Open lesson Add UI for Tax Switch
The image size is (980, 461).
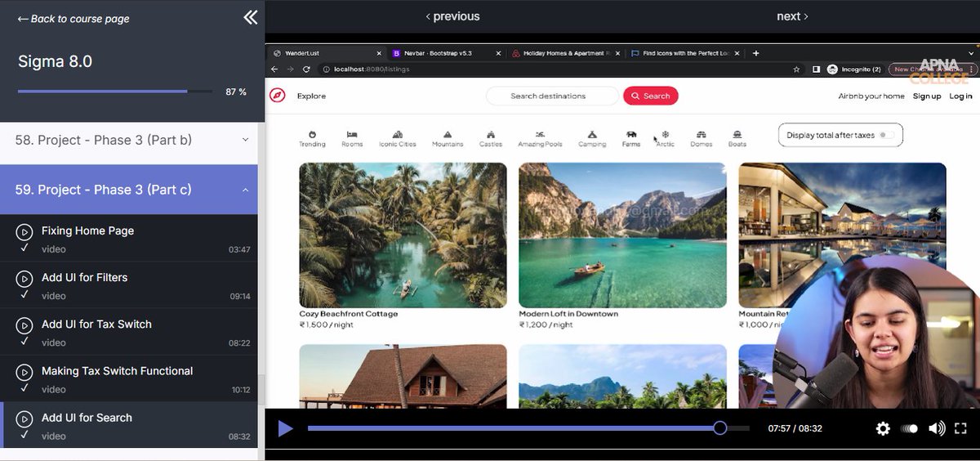(129, 332)
